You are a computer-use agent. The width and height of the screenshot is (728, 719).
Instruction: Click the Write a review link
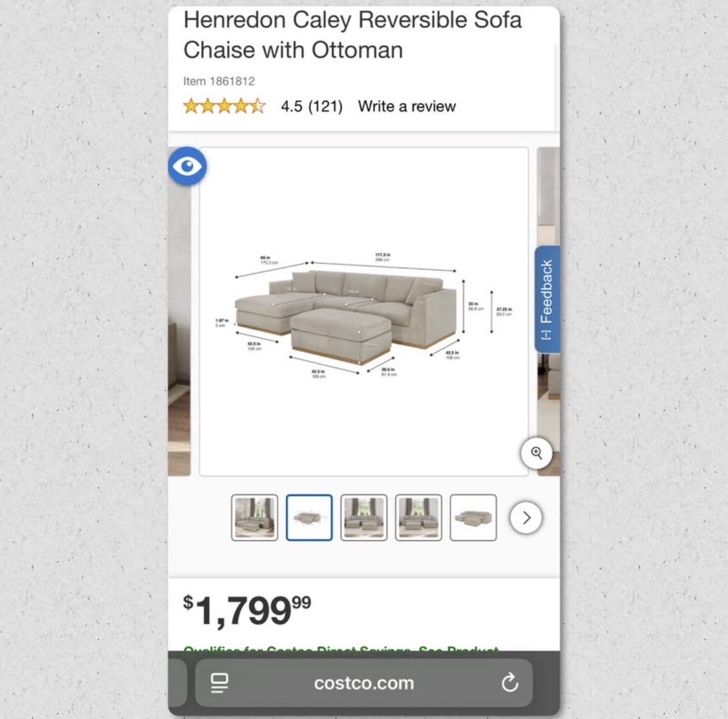407,106
